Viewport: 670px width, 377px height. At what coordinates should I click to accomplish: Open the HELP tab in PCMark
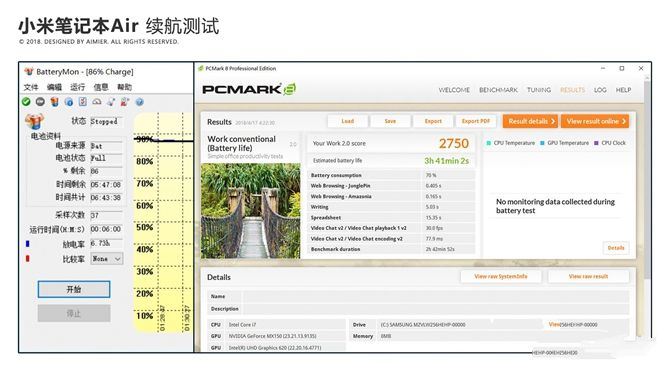(623, 90)
